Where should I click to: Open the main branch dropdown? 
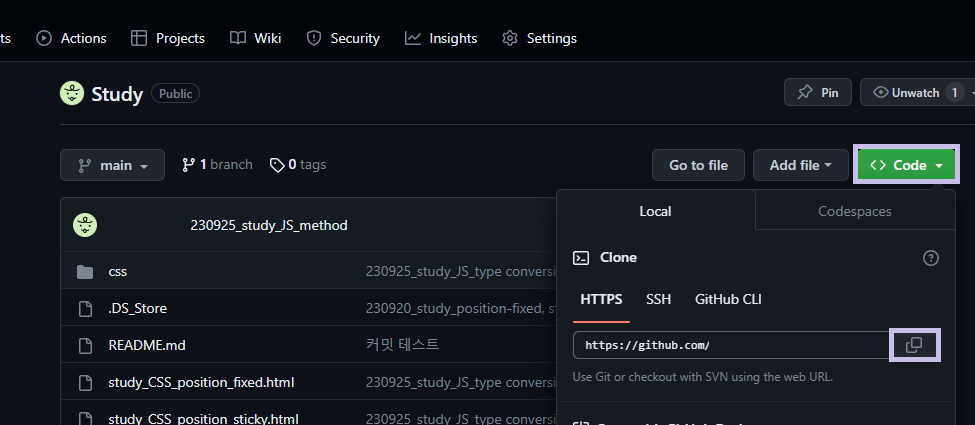(113, 166)
